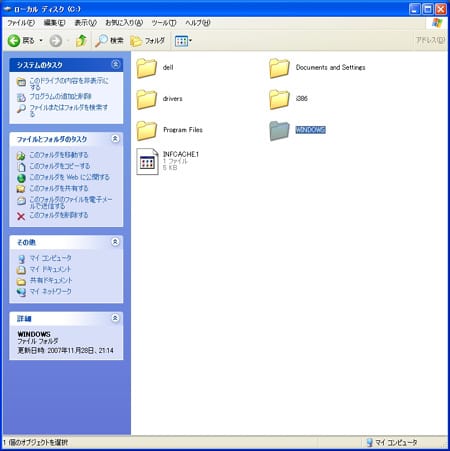Select the Program Files folder icon
Screen dimensions: 450x451
click(x=146, y=131)
